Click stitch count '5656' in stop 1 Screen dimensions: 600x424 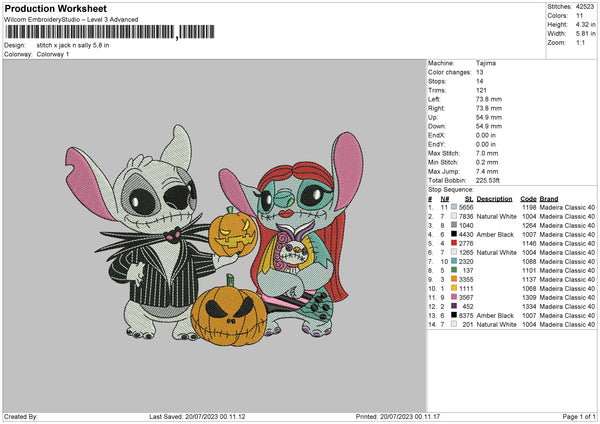click(x=466, y=207)
